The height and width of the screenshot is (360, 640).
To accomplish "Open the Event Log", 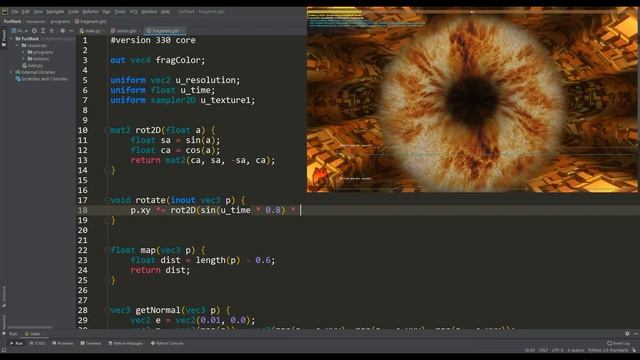I will point(618,343).
